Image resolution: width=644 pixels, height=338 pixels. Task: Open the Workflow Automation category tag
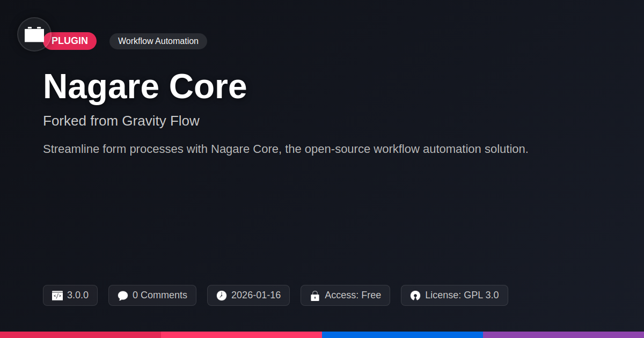coord(158,41)
